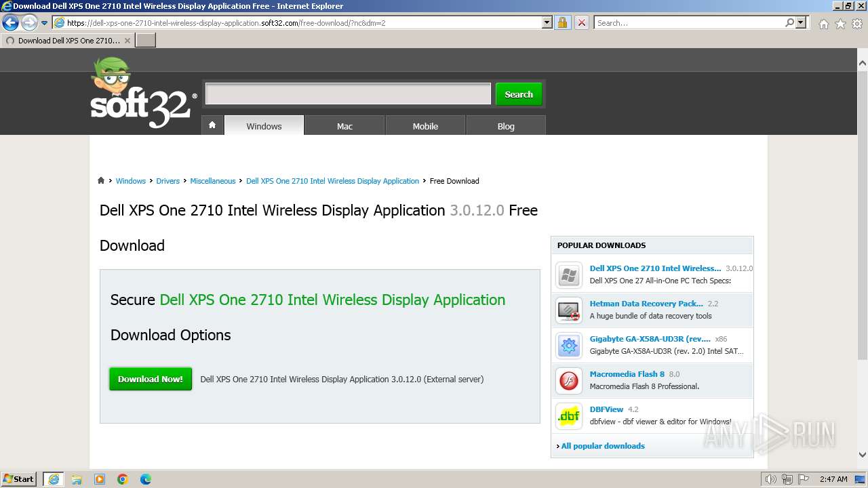The image size is (868, 488).
Task: Open the search provider dropdown arrow
Action: coord(801,22)
